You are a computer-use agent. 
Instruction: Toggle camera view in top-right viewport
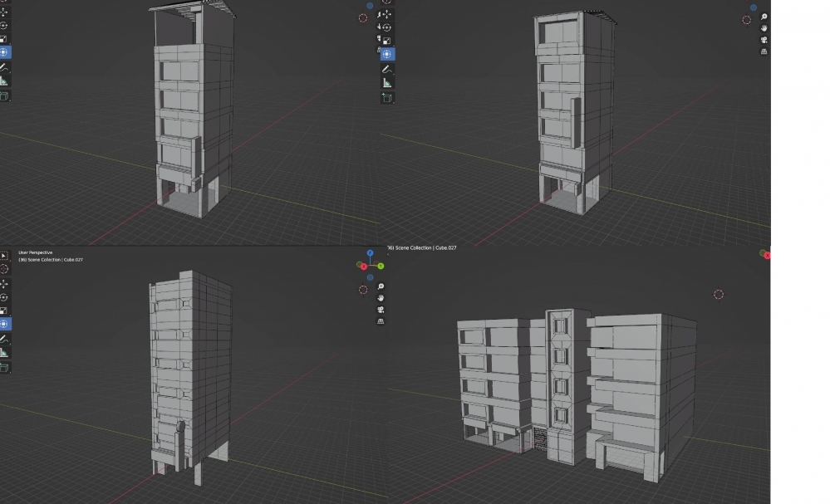click(764, 40)
